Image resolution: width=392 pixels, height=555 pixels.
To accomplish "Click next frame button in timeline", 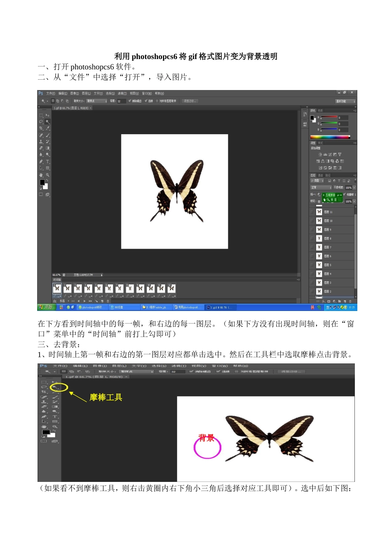I will [90, 301].
